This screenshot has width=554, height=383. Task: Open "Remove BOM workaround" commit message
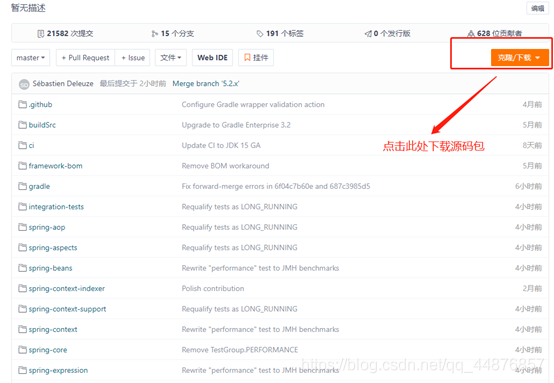pyautogui.click(x=225, y=166)
